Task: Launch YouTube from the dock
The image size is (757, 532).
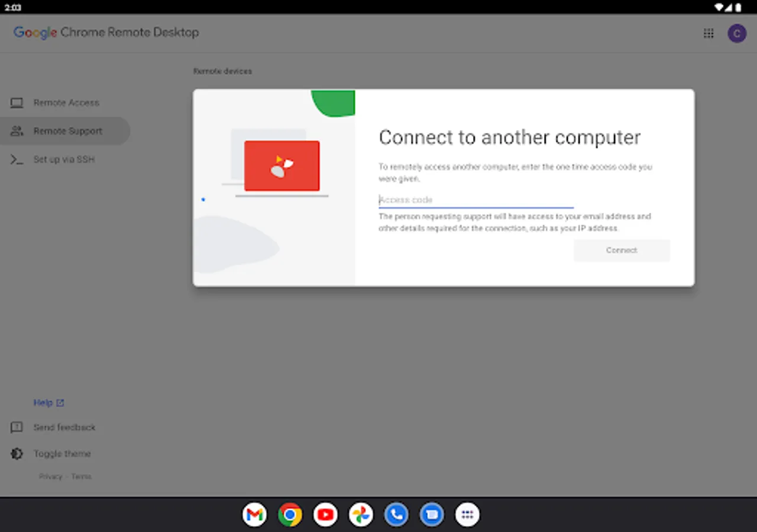Action: pos(325,514)
